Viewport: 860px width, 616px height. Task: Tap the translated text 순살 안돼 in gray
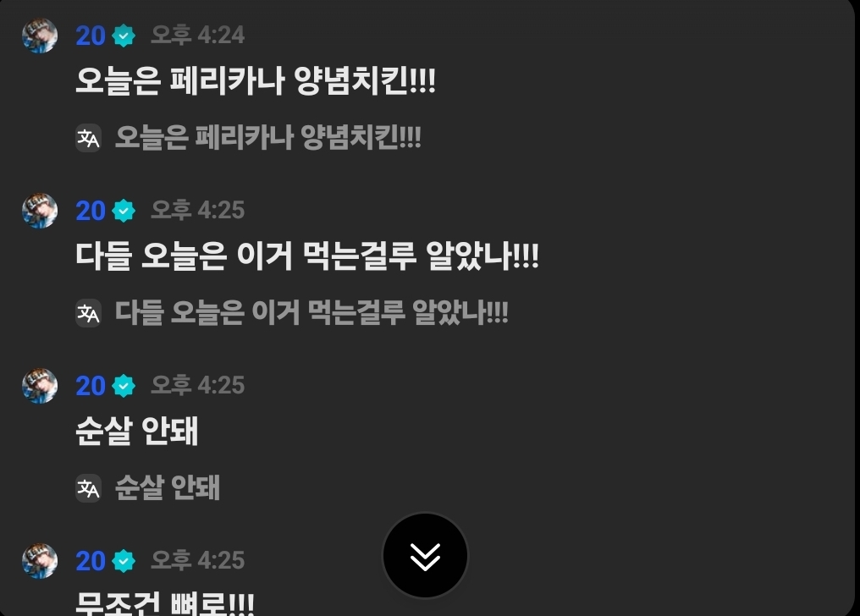click(168, 487)
